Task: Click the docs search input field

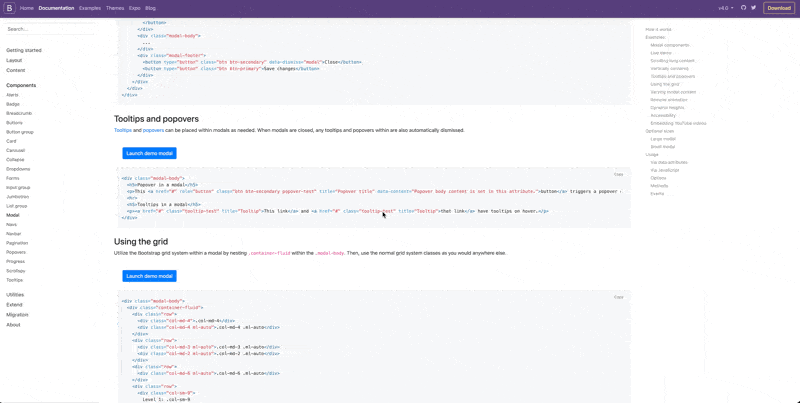Action: [x=50, y=29]
